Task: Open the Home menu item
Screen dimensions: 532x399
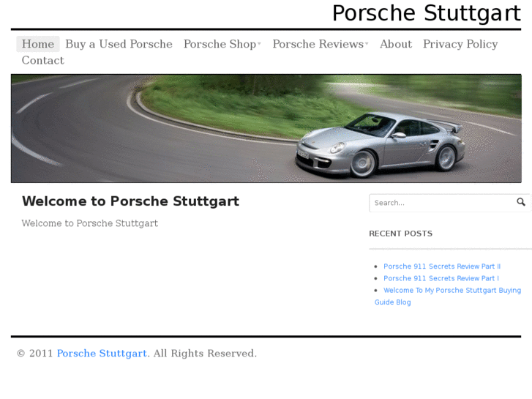Action: pyautogui.click(x=38, y=44)
